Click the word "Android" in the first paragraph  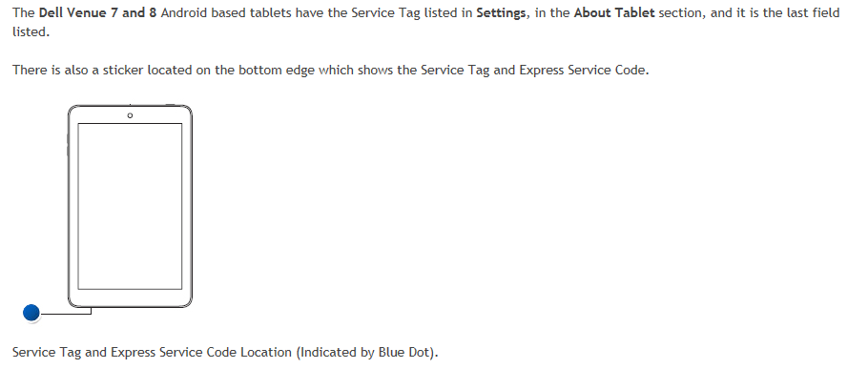pyautogui.click(x=184, y=12)
